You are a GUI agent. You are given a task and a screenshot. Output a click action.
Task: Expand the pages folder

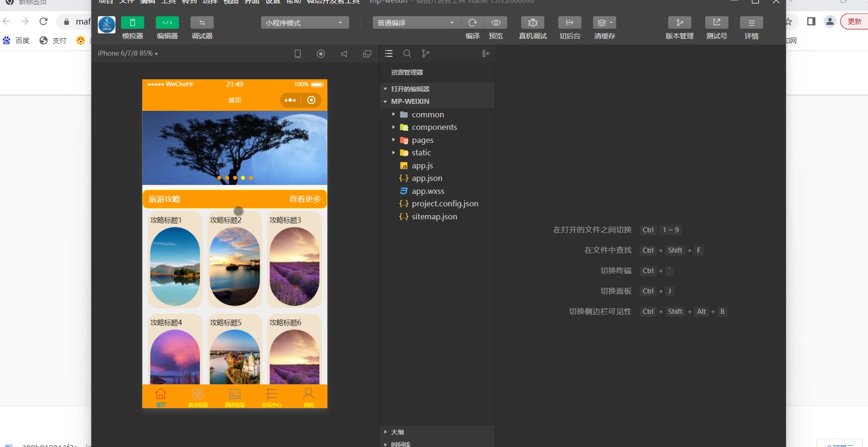click(x=422, y=140)
